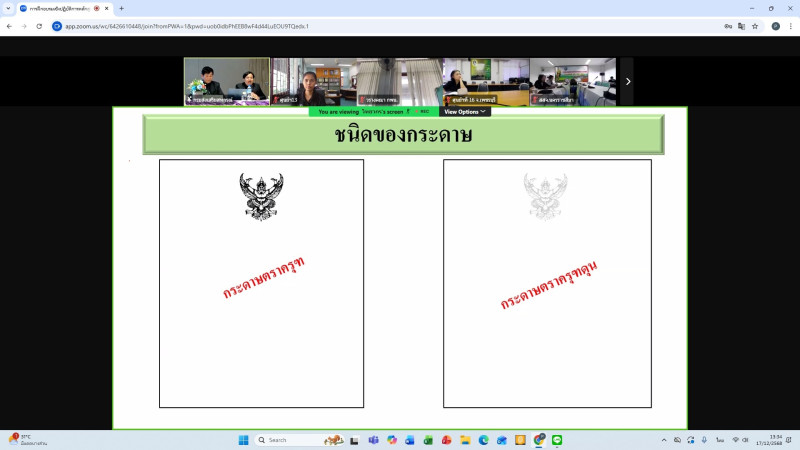Select the first participant video thumbnail

[x=227, y=81]
